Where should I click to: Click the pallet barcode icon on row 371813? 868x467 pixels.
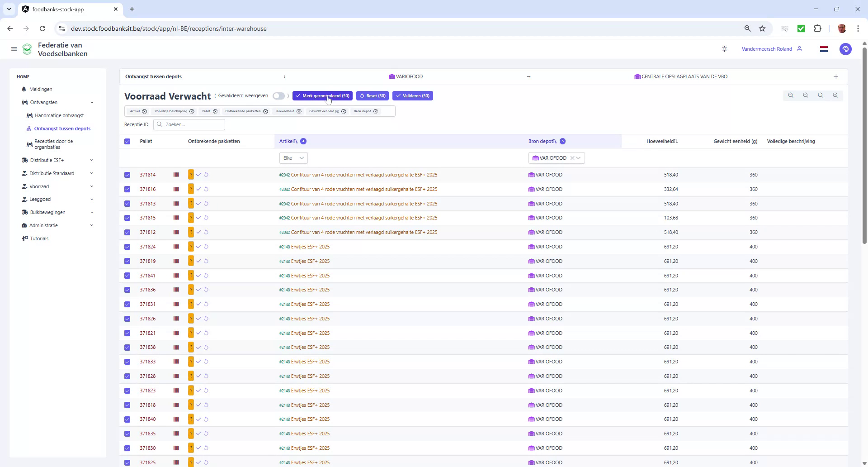(x=176, y=204)
